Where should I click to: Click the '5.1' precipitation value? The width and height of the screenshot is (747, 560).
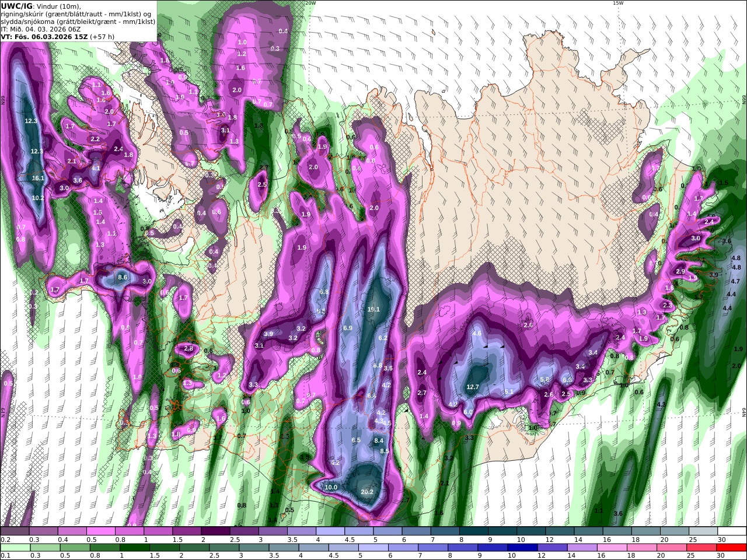point(509,392)
